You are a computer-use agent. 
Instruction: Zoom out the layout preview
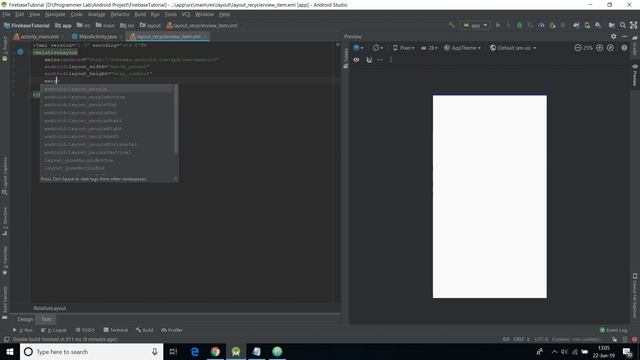(x=578, y=48)
